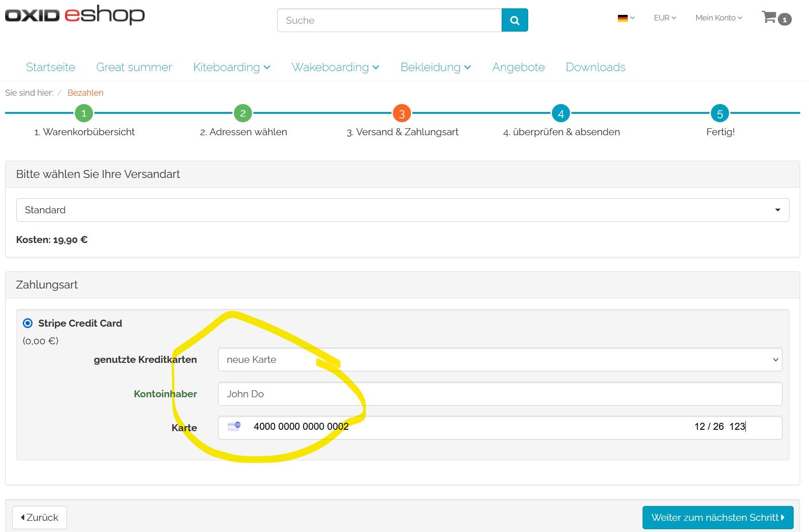Open the Kiteboarding menu

click(232, 67)
